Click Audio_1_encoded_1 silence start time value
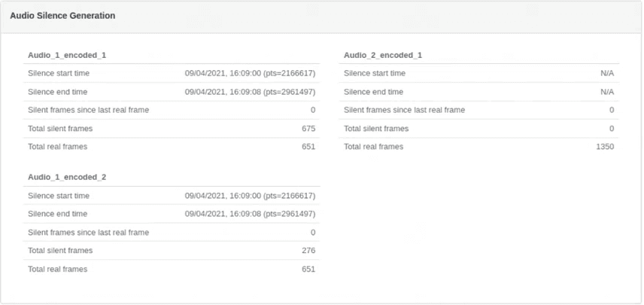The width and height of the screenshot is (644, 305). tap(250, 73)
